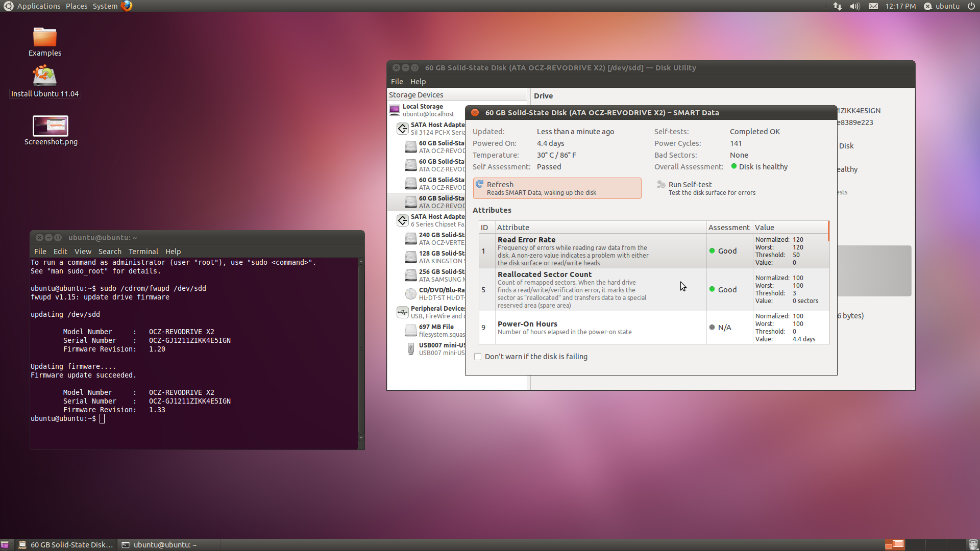Open the Trash icon in bottom panel
Image resolution: width=980 pixels, height=551 pixels.
tap(973, 545)
